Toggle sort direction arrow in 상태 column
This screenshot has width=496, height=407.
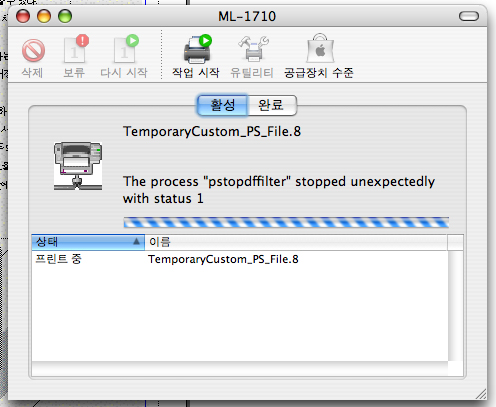click(136, 241)
